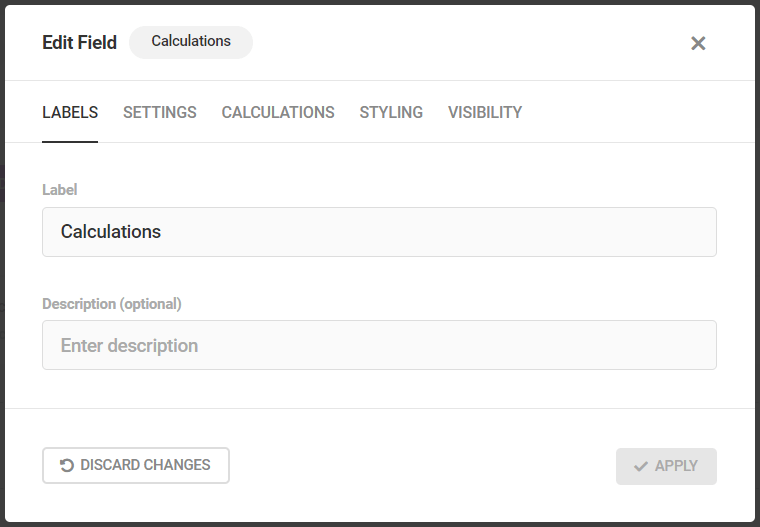Switch to the Labels tab
Screen dimensions: 760x527
(x=70, y=112)
